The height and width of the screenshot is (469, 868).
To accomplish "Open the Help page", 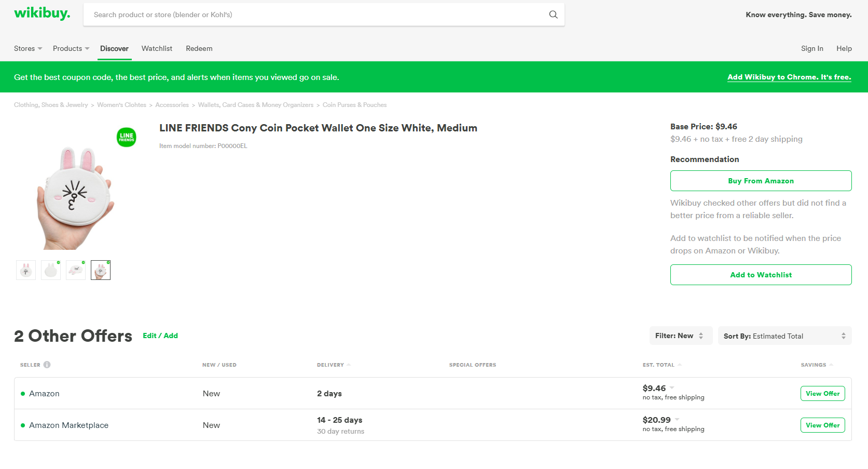I will [x=844, y=48].
